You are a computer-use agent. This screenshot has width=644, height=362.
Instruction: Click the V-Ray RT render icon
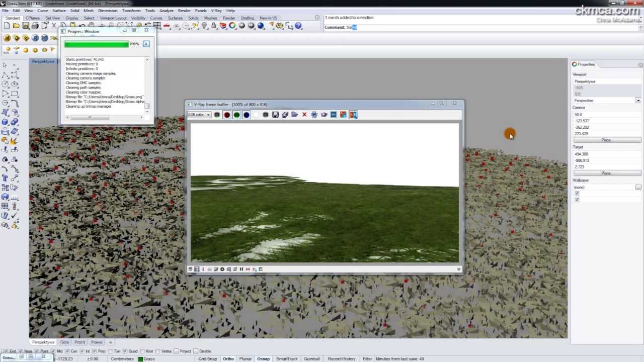click(x=45, y=38)
